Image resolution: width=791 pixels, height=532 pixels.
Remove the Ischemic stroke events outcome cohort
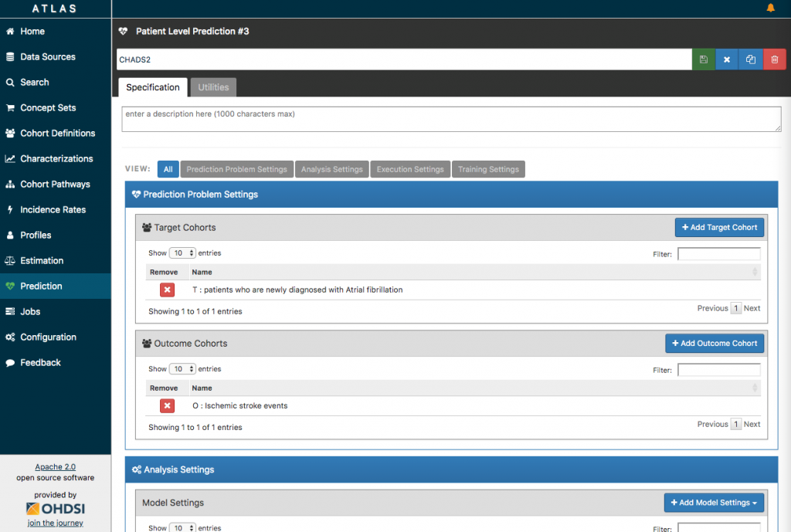167,406
